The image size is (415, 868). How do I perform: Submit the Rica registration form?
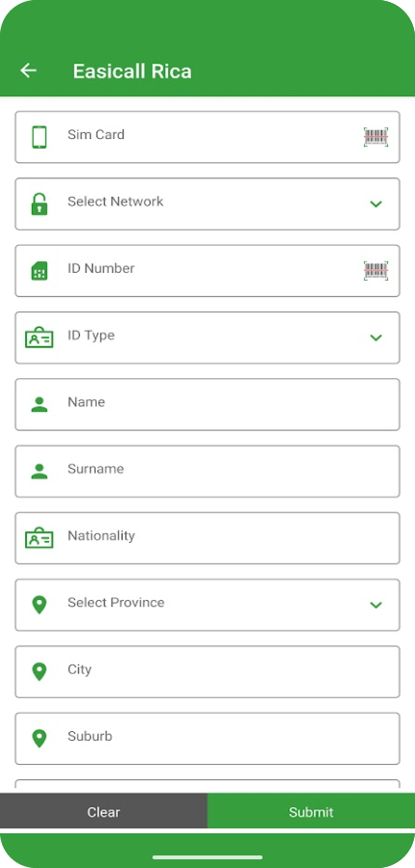click(312, 811)
